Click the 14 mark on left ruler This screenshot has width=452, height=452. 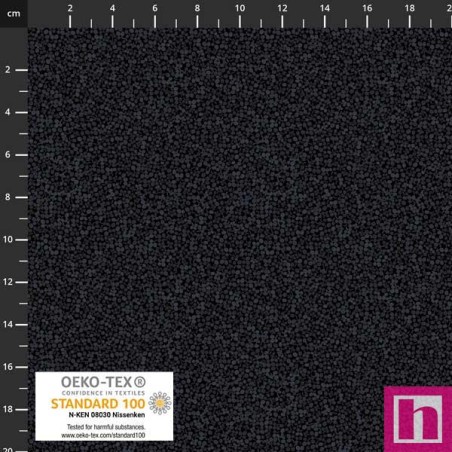(x=8, y=324)
